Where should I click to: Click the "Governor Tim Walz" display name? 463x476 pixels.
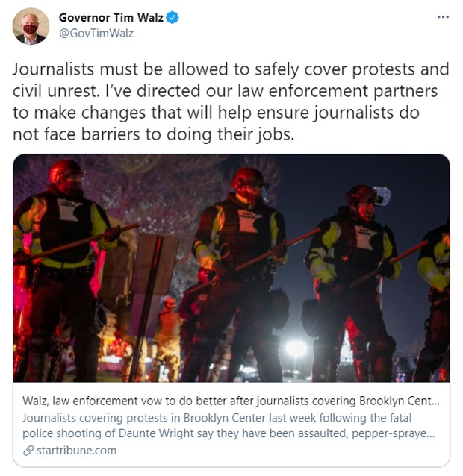click(111, 18)
